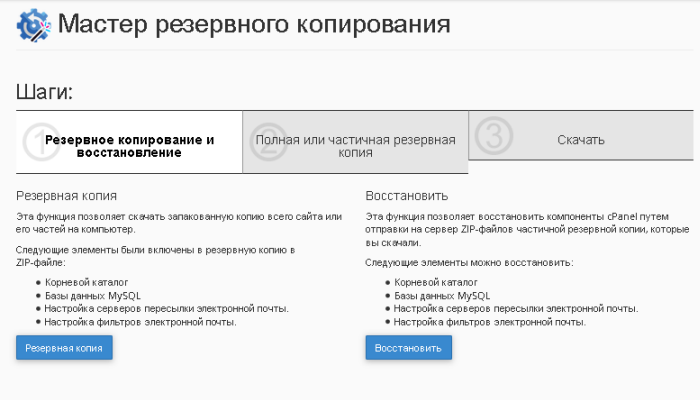The height and width of the screenshot is (400, 700).
Task: Click the "Восстановить" section heading
Action: point(407,196)
